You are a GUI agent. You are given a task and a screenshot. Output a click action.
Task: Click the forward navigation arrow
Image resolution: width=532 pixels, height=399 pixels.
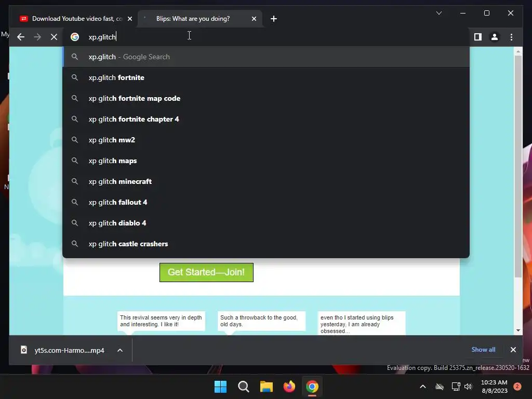pos(37,37)
